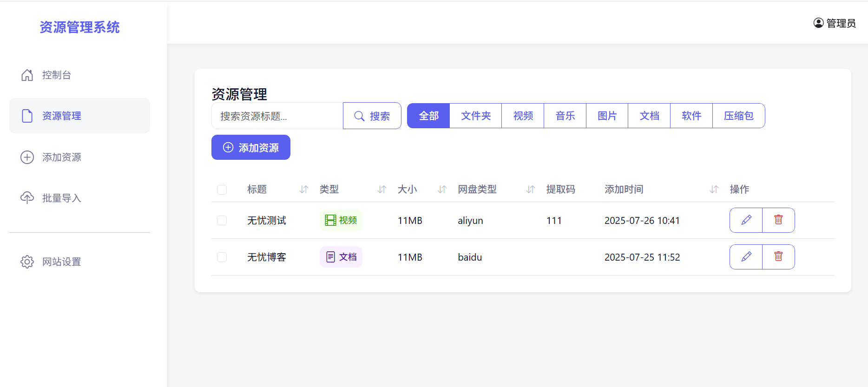
Task: Open 网站设置 gear item in sidebar
Action: 27,262
